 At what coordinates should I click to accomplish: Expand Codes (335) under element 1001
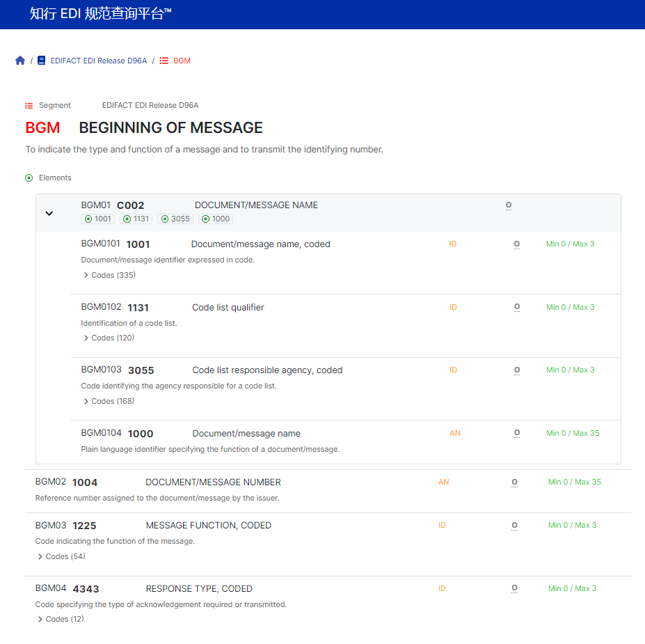[109, 275]
